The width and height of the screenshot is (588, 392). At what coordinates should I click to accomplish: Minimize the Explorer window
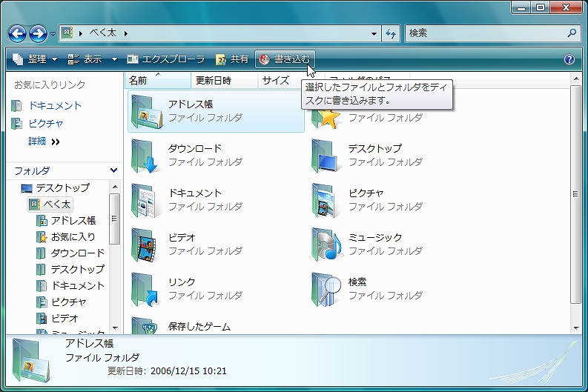coord(521,7)
